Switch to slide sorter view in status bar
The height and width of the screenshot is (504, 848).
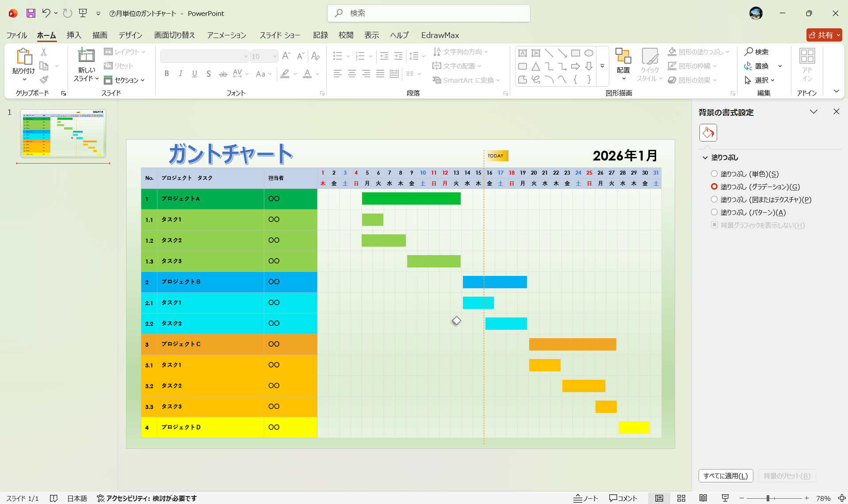pos(681,498)
